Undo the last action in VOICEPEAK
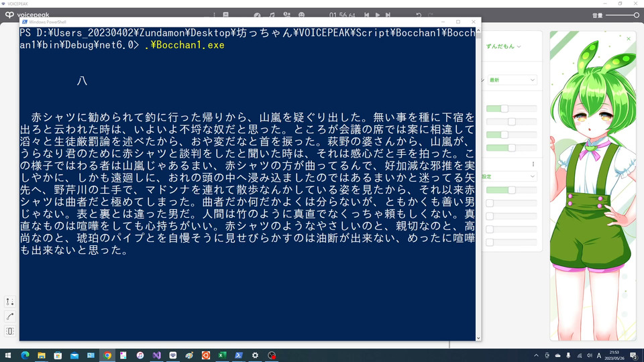The width and height of the screenshot is (644, 362). tap(419, 15)
